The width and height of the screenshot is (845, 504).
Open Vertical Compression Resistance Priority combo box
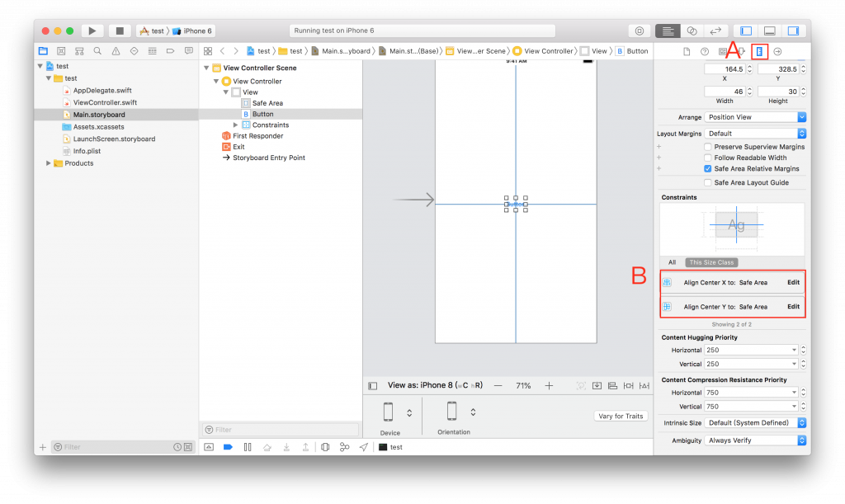pos(751,407)
